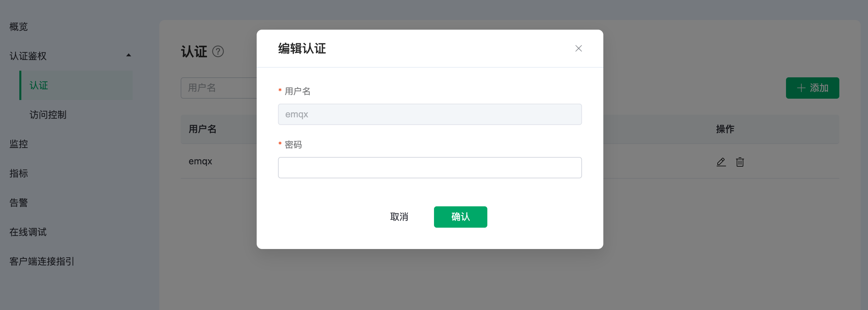
Task: Close the 编辑认证 dialog with X
Action: point(578,49)
